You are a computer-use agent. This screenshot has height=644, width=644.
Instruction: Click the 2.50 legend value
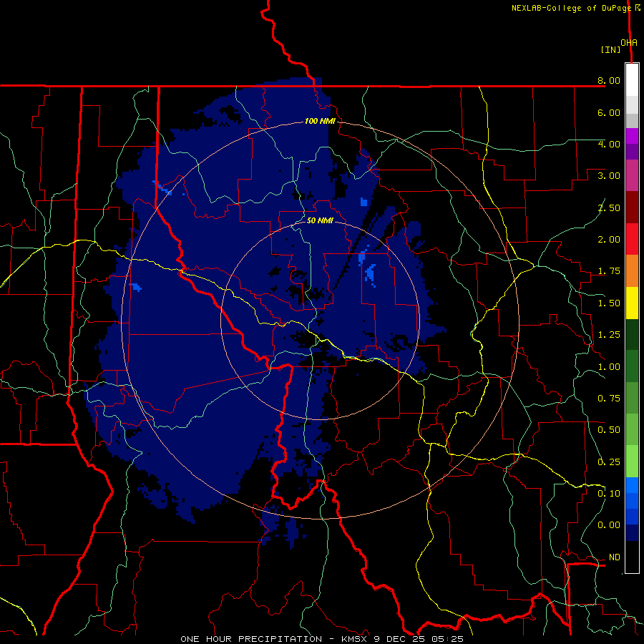coord(609,208)
